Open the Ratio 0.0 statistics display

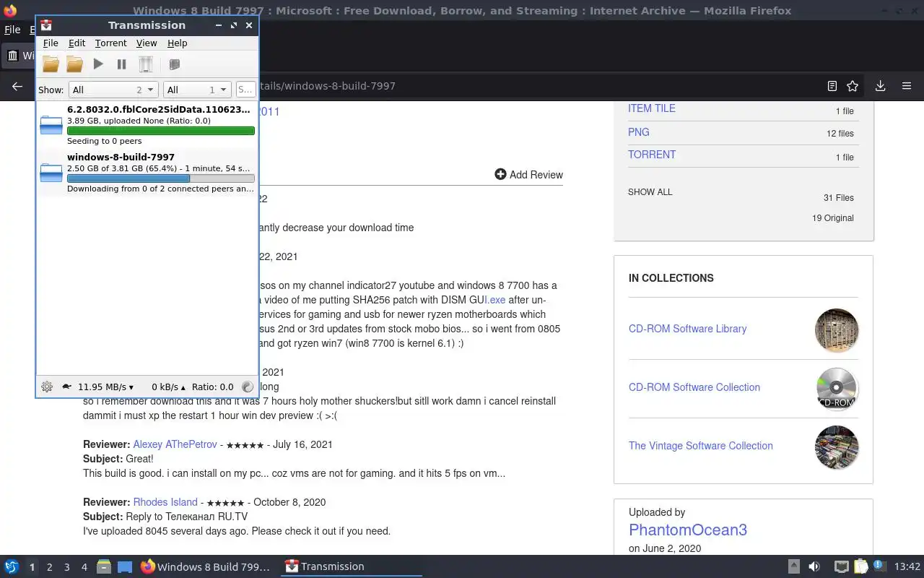[x=213, y=387]
